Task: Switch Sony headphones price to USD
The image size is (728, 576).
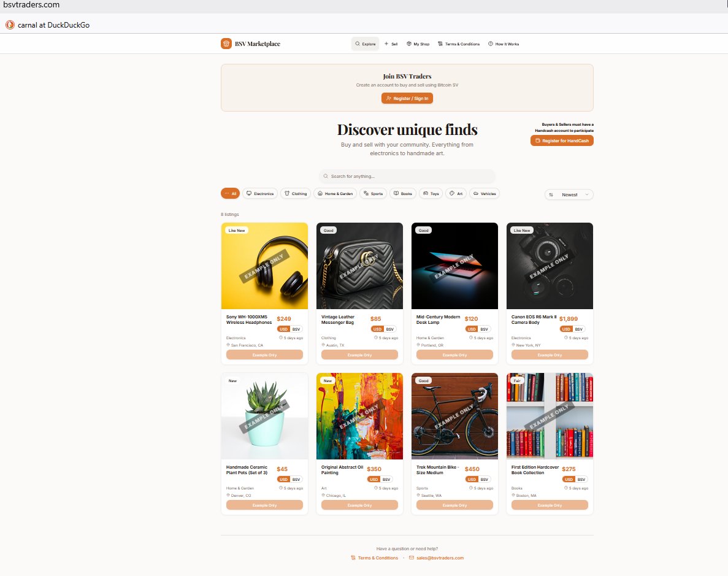Action: coord(284,329)
